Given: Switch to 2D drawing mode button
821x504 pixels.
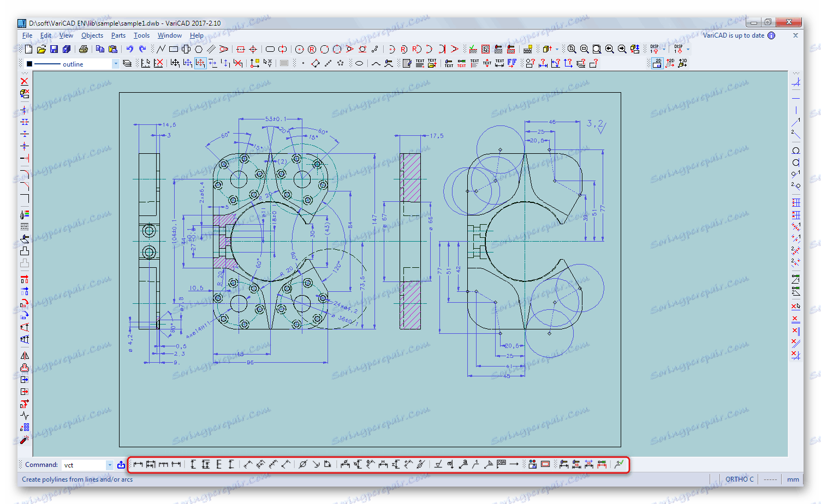Looking at the screenshot, I should point(657,64).
